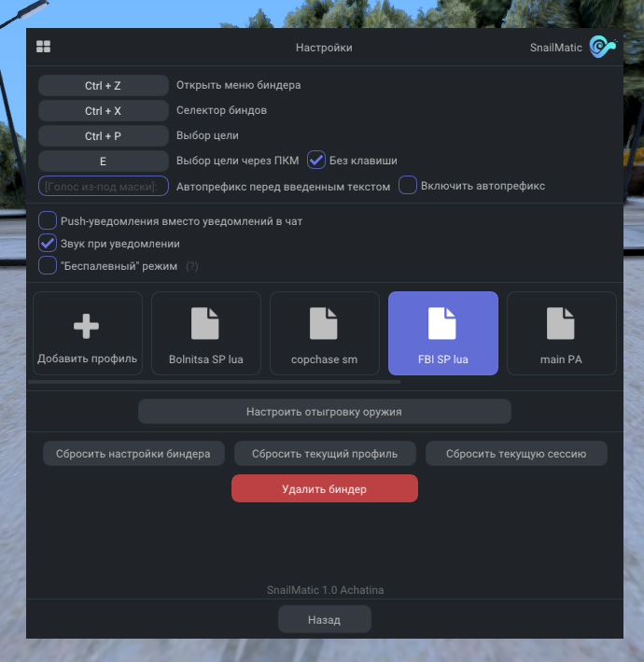Image resolution: width=644 pixels, height=662 pixels.
Task: Click the grid menu icon in top-left
Action: (x=44, y=47)
